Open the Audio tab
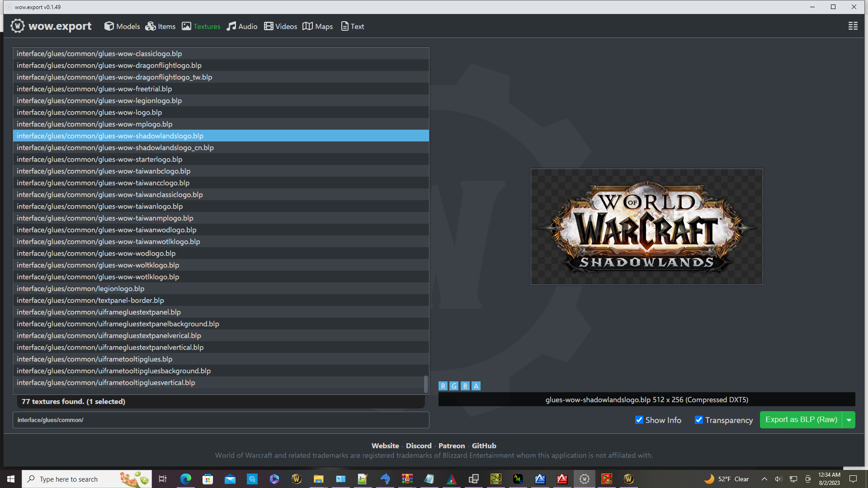Viewport: 868px width, 488px height. [242, 26]
